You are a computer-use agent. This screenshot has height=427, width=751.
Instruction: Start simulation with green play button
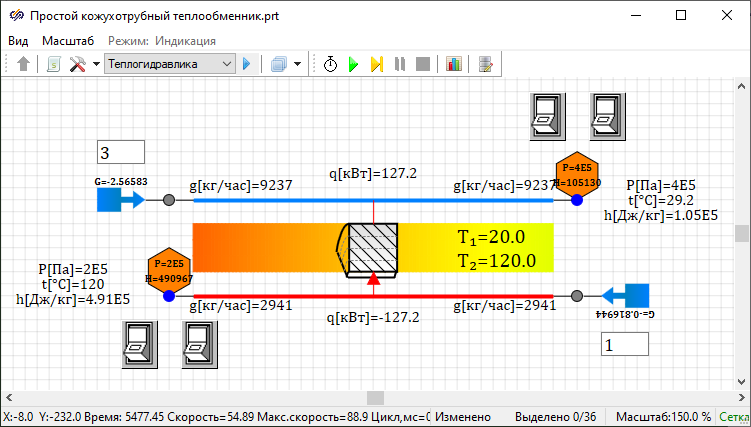point(353,64)
